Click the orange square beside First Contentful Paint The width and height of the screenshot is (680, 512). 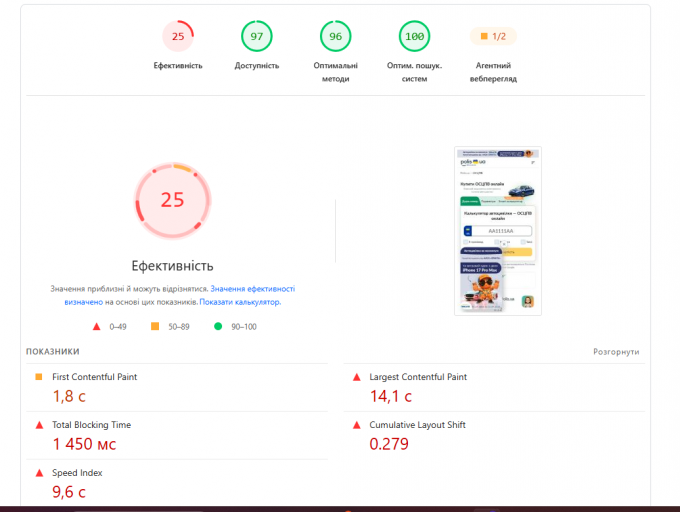pyautogui.click(x=39, y=377)
